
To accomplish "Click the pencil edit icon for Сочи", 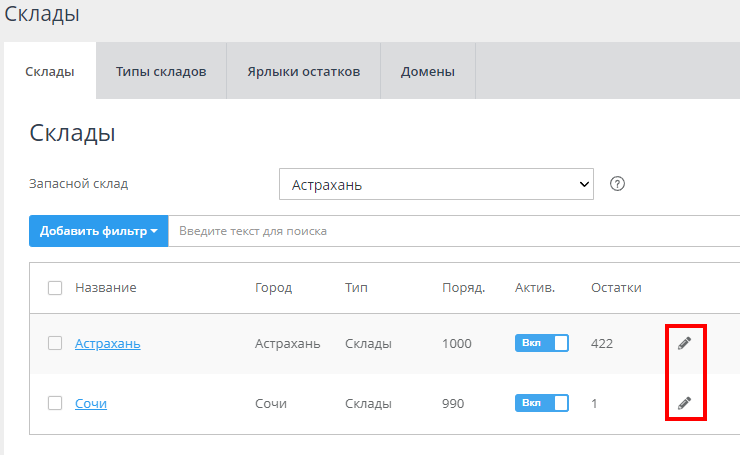I will (684, 403).
